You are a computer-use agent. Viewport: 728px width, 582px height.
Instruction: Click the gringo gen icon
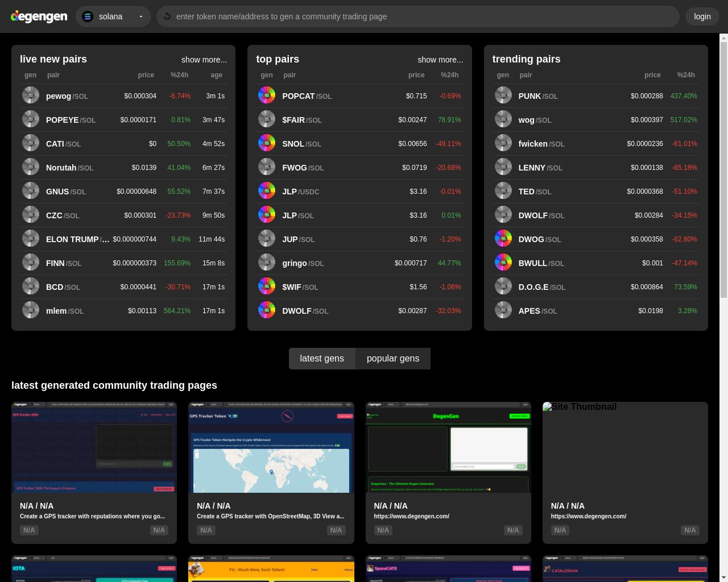[267, 262]
